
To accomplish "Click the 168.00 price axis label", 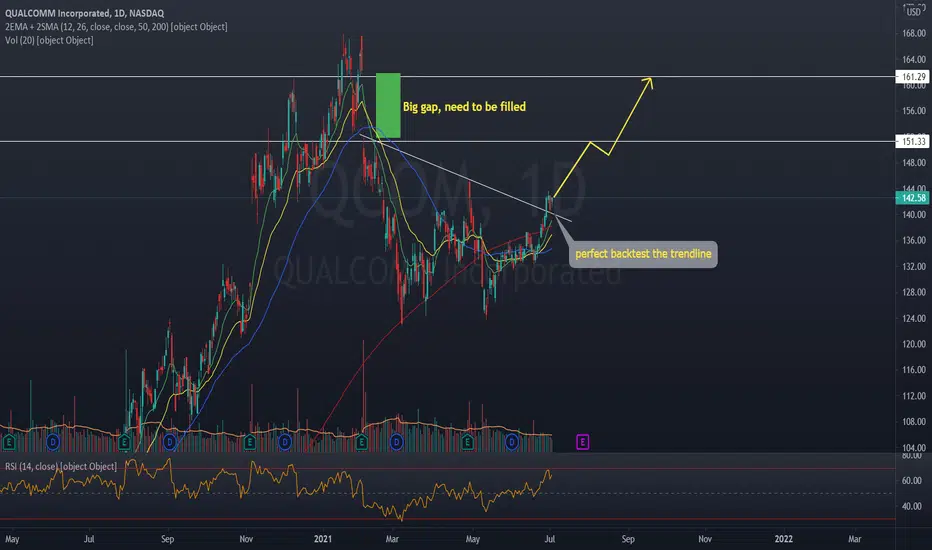I will tap(914, 33).
